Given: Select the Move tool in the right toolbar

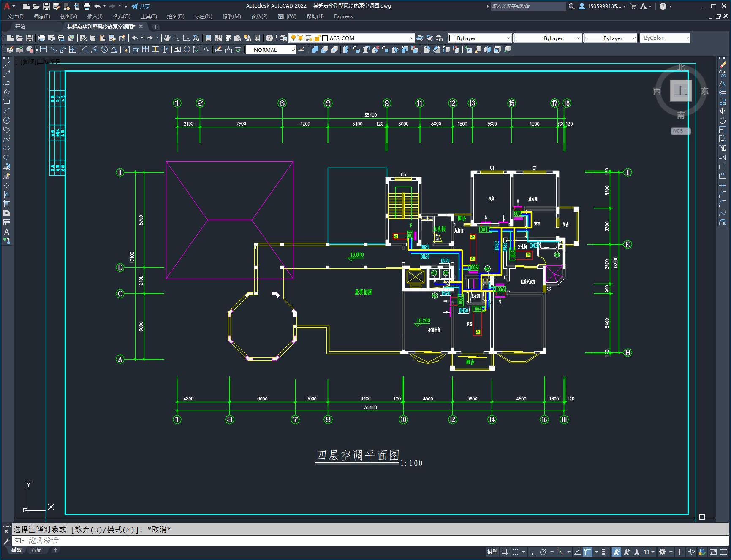Looking at the screenshot, I should [723, 111].
